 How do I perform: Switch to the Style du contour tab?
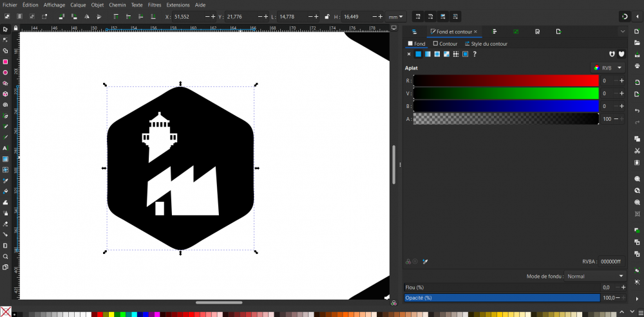486,44
